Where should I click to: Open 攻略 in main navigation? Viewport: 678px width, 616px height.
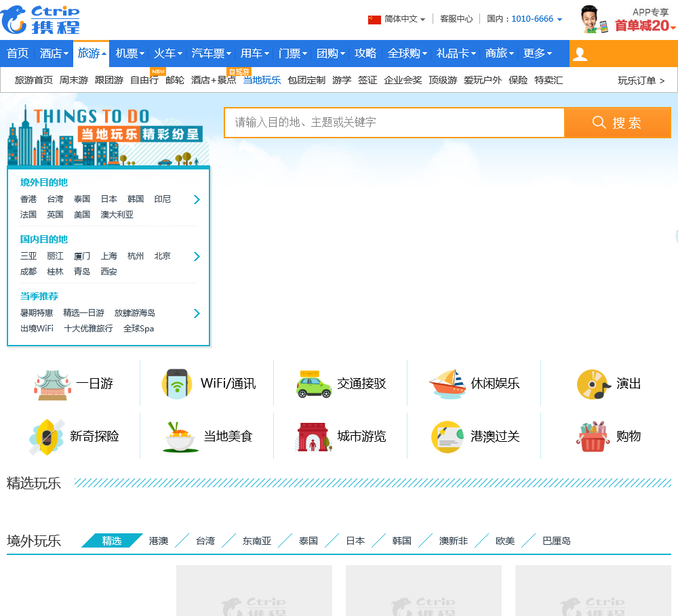tap(365, 54)
